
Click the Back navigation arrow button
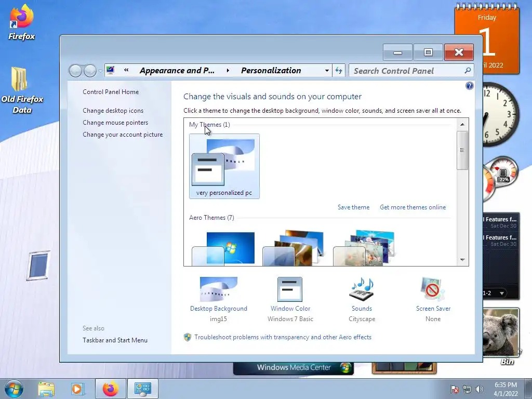(x=75, y=71)
